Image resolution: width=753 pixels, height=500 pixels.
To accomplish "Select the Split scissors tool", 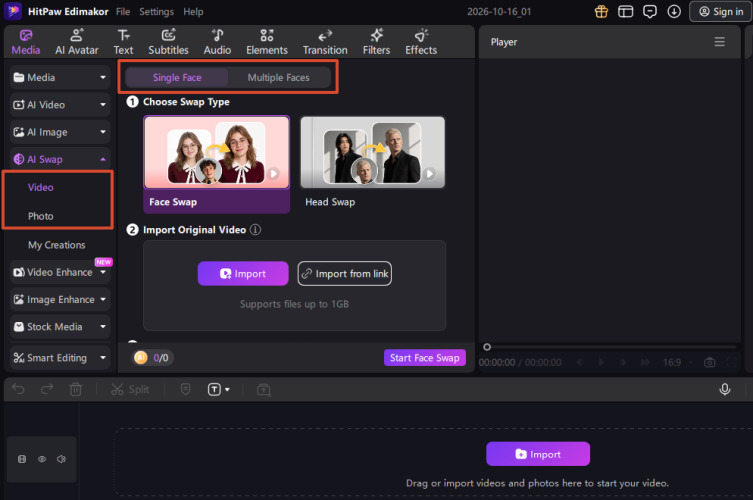I will pos(130,390).
